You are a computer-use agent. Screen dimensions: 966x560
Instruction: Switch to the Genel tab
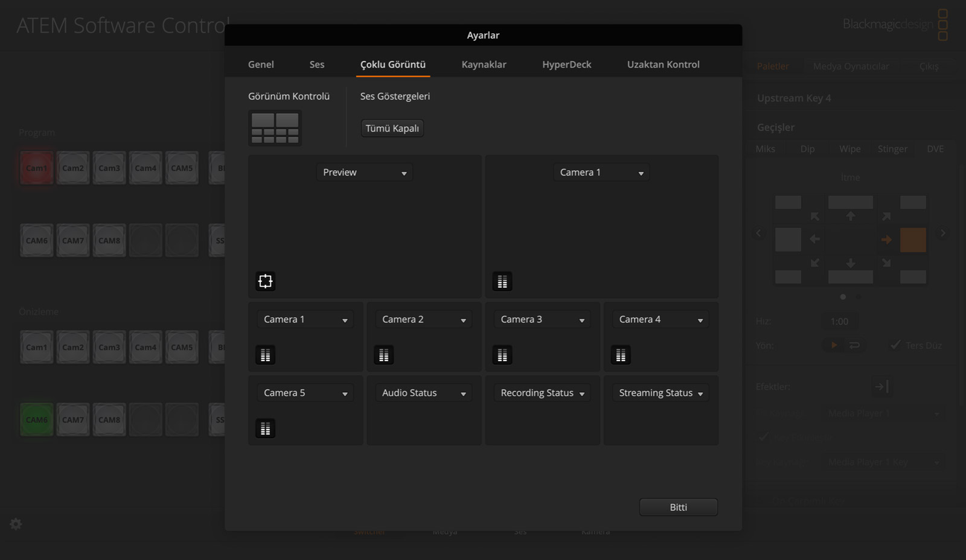(x=261, y=65)
